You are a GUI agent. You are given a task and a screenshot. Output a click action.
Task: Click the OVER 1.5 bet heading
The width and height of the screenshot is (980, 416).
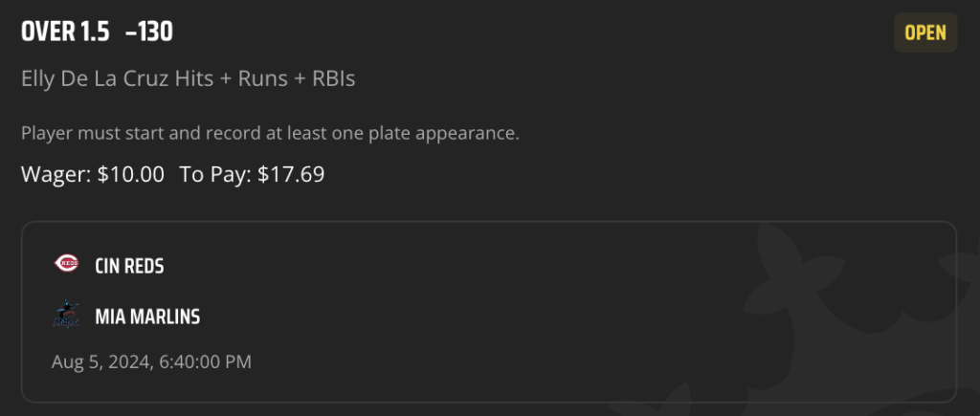(65, 32)
